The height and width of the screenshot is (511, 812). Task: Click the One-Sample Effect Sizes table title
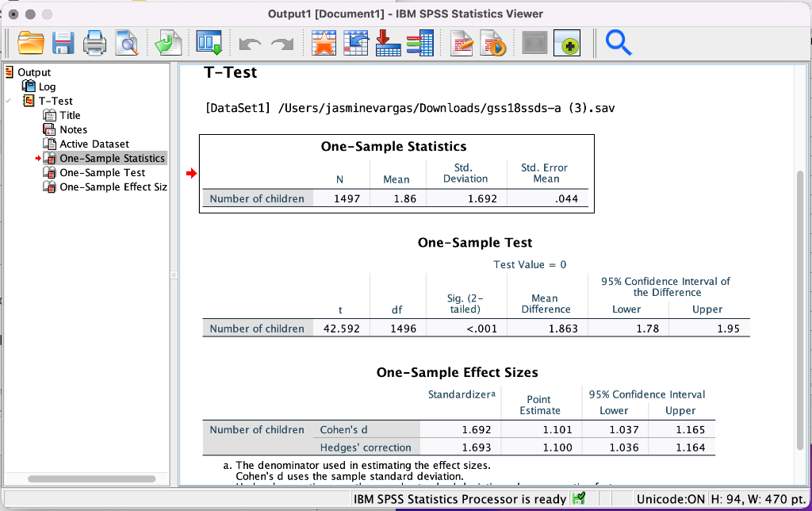pyautogui.click(x=458, y=372)
